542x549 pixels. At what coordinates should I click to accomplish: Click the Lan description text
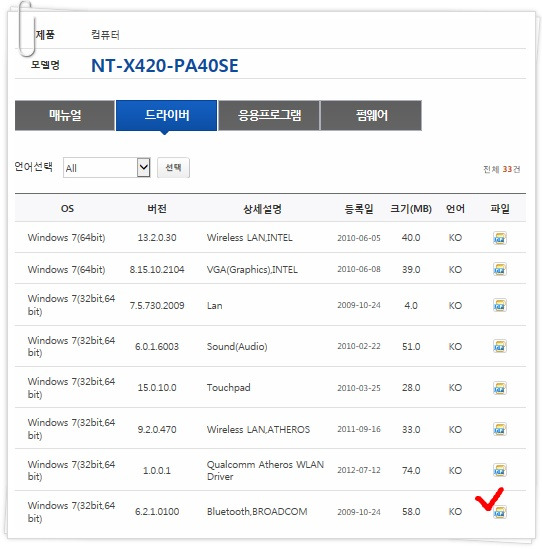(214, 305)
